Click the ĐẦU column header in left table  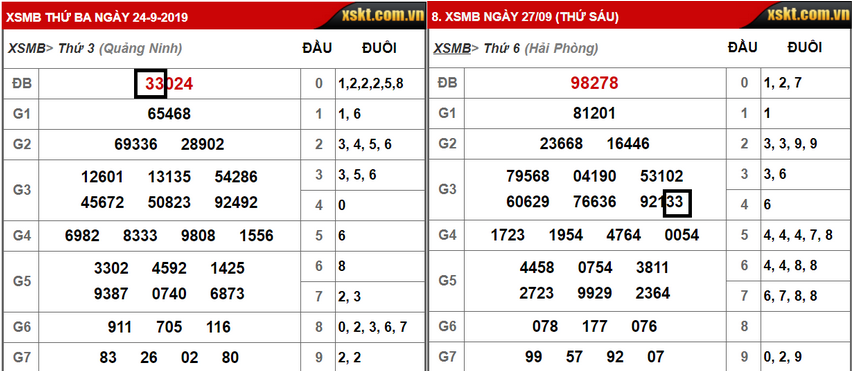(x=317, y=48)
